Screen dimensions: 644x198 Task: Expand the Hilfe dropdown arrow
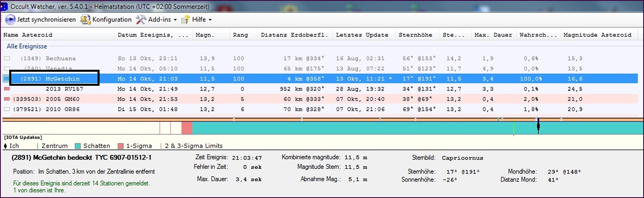pos(210,20)
